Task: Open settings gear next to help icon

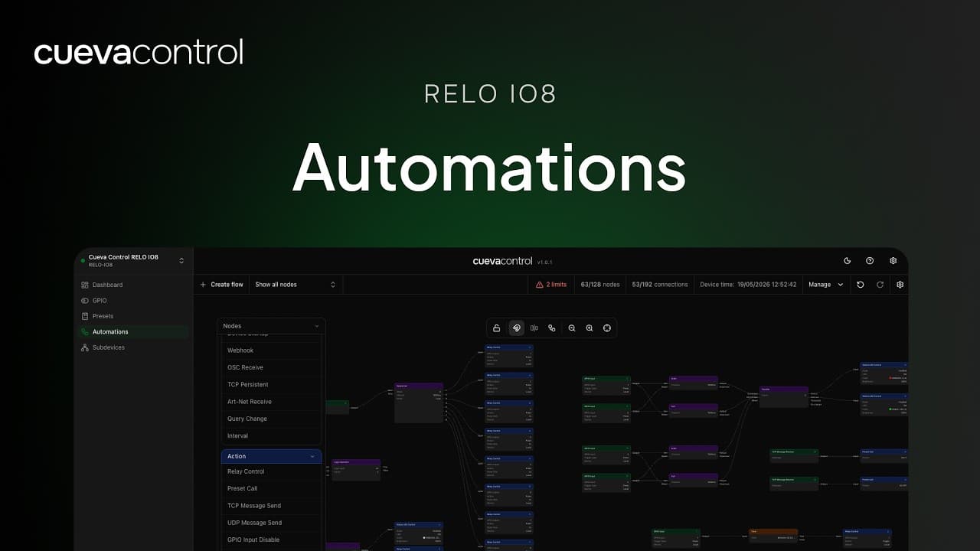Action: (x=893, y=261)
